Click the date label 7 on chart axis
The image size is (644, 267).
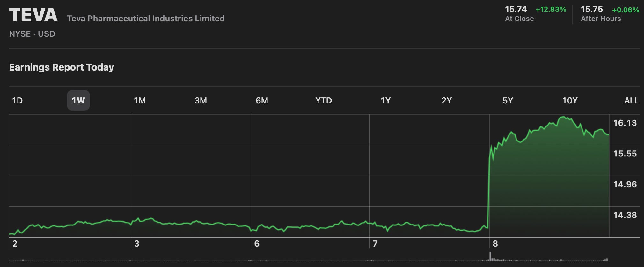(375, 244)
